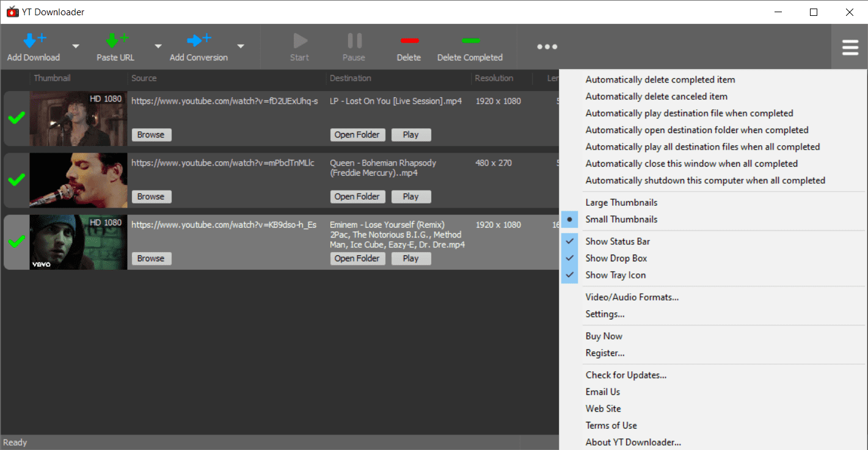Play Queen Bohemian Rhapsody video
The height and width of the screenshot is (450, 868).
tap(411, 197)
